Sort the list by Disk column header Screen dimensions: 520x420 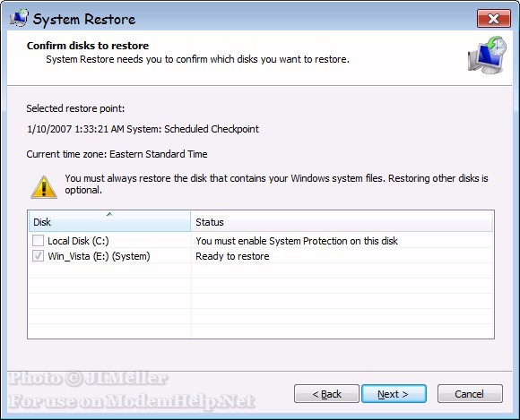(109, 221)
